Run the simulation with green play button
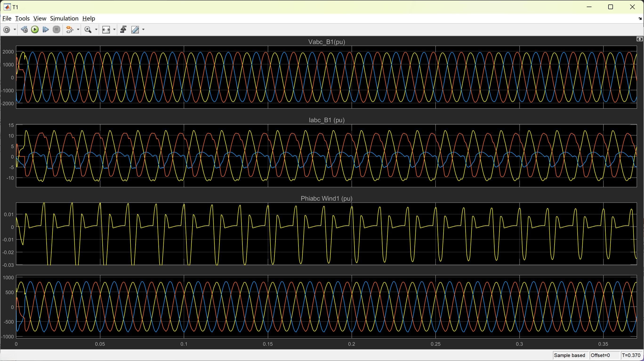The height and width of the screenshot is (361, 644). pyautogui.click(x=35, y=29)
